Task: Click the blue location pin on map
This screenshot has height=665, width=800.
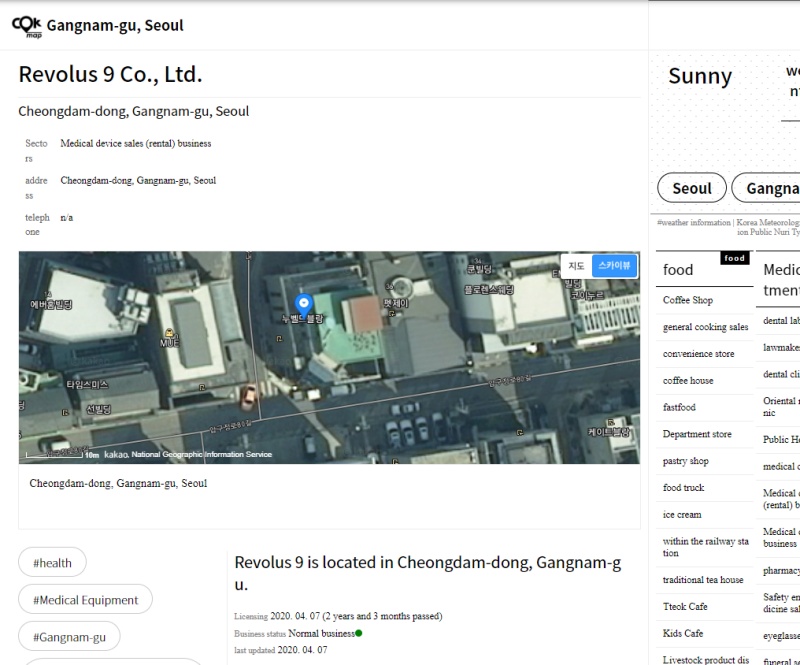Action: (x=306, y=304)
